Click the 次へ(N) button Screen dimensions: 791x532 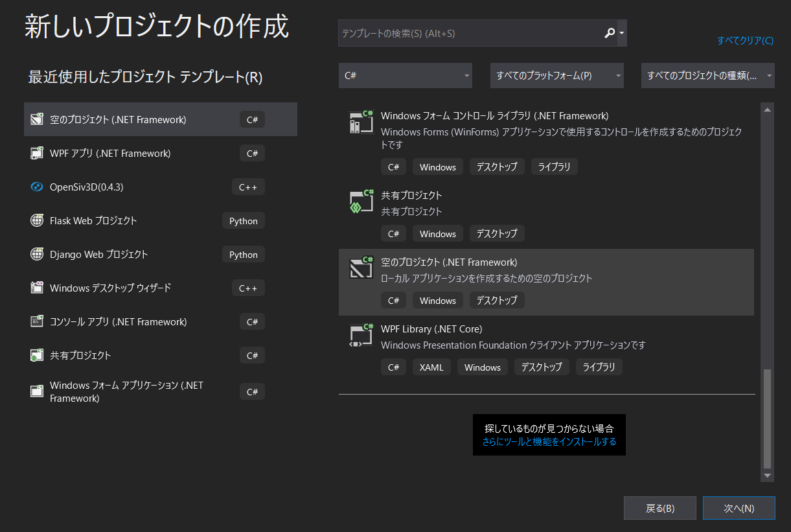click(739, 508)
